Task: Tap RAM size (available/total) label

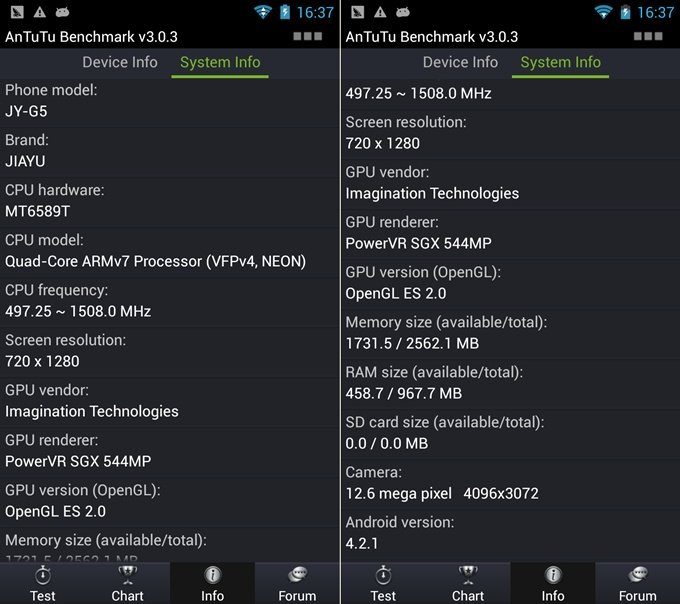Action: coord(434,372)
